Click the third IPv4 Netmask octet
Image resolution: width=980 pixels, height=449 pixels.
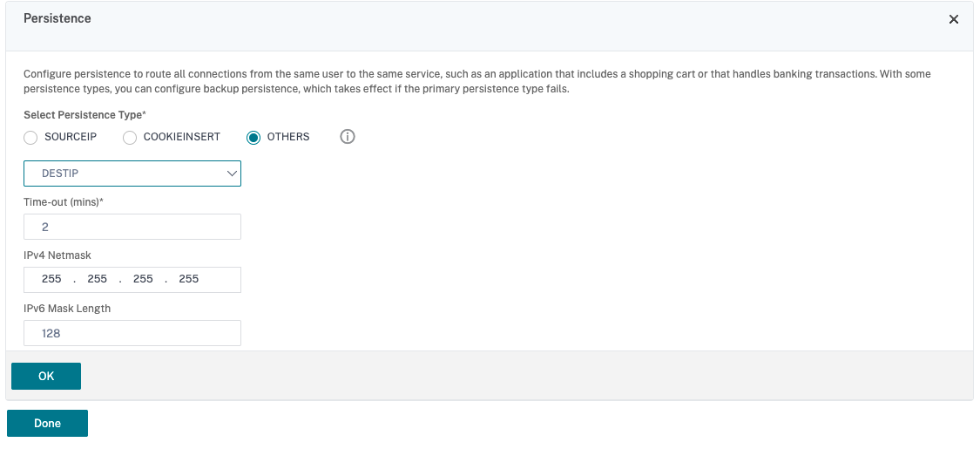click(x=143, y=279)
